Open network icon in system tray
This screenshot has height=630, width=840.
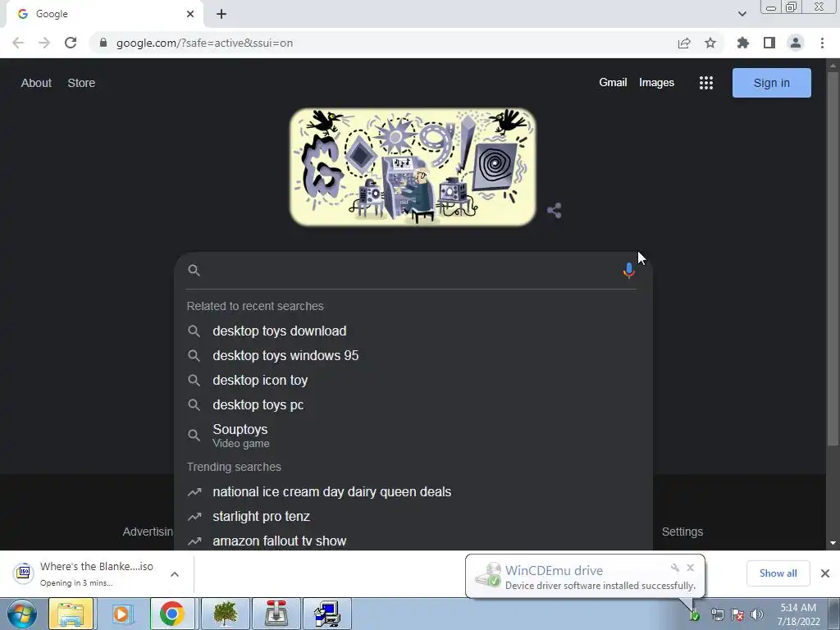[717, 614]
